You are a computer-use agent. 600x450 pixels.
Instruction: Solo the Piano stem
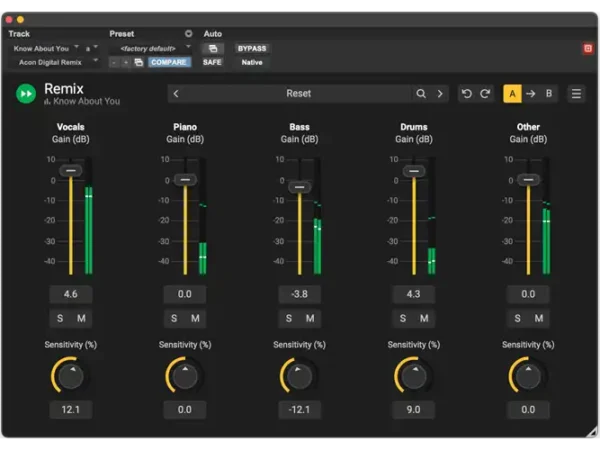174,318
